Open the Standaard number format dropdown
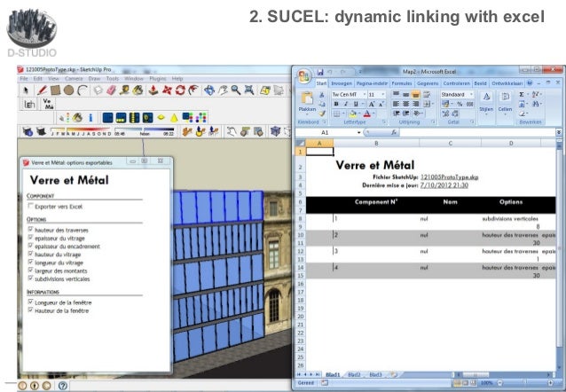Screen dimensions: 566x392 tap(471, 95)
